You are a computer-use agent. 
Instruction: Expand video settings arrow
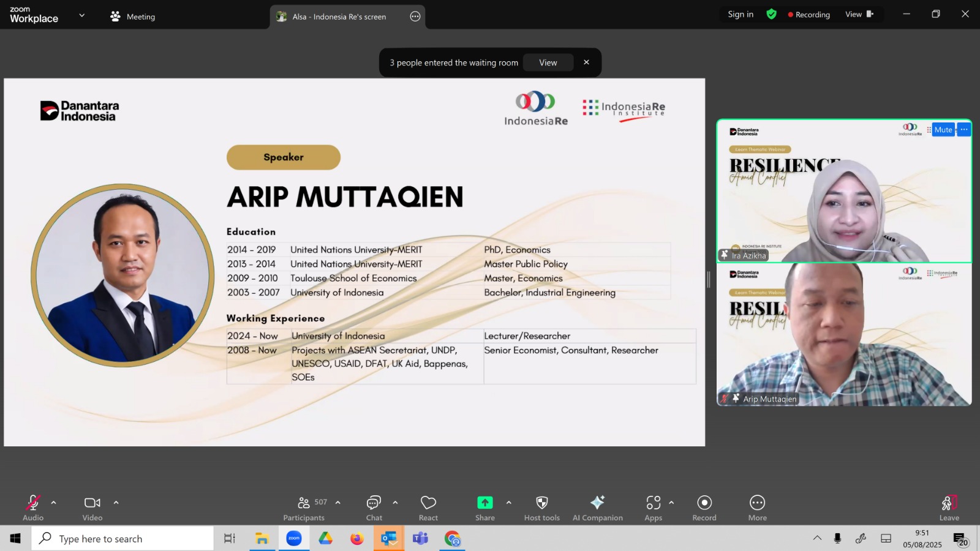(116, 503)
